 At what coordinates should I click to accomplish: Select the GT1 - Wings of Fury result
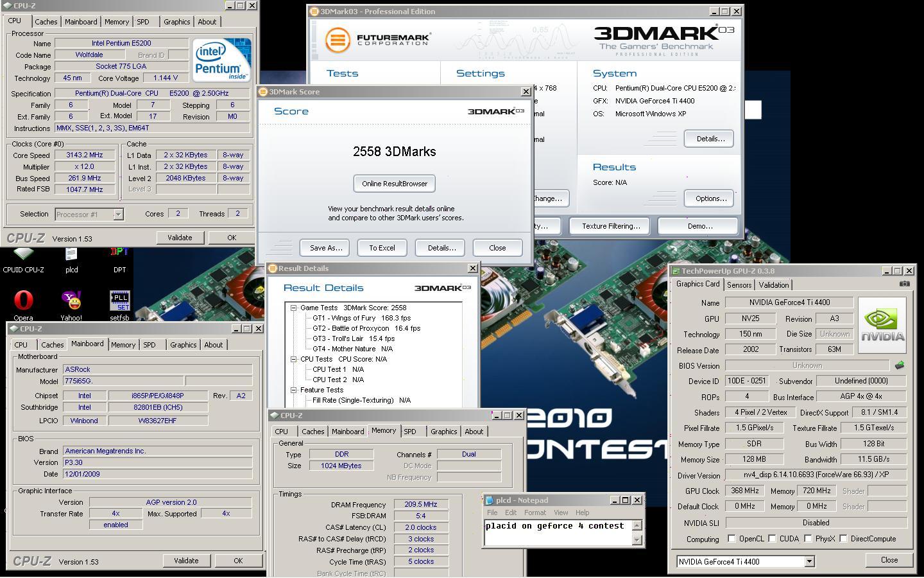(361, 318)
